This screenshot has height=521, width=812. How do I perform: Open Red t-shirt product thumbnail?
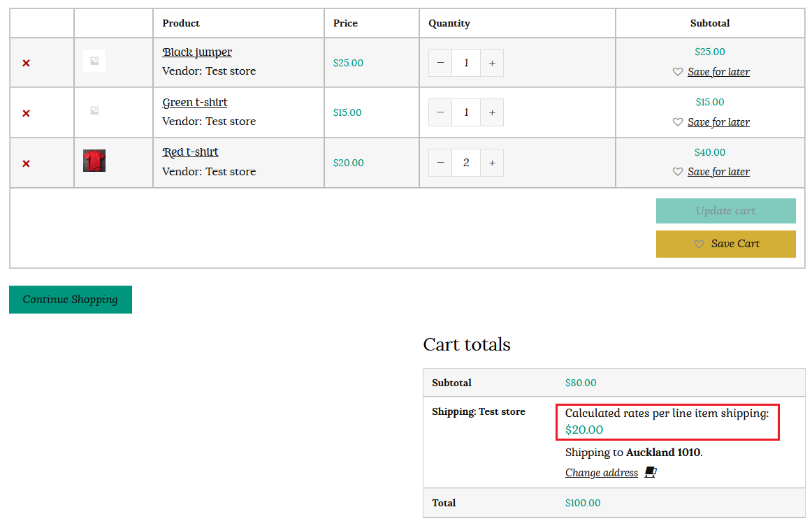(x=94, y=161)
